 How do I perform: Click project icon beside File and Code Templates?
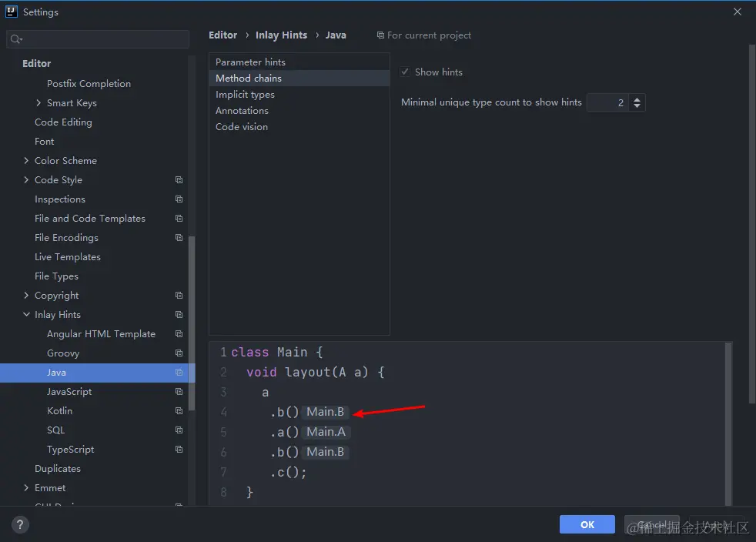click(179, 219)
